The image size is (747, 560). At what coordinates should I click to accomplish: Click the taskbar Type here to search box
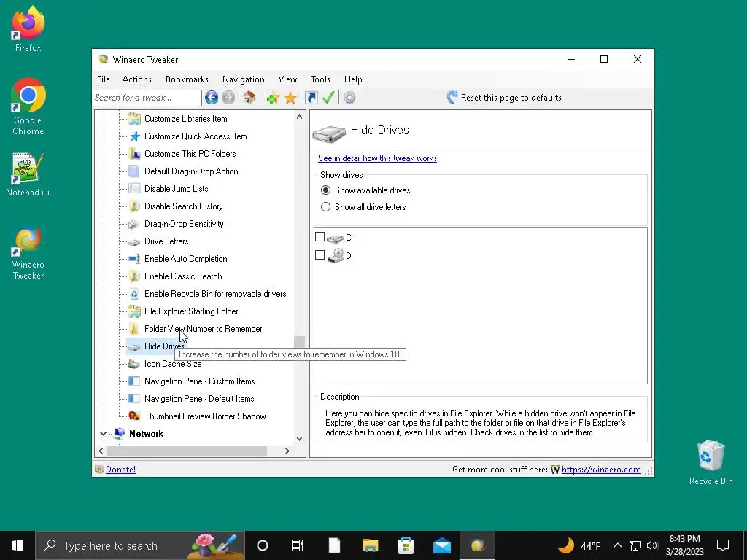(140, 545)
